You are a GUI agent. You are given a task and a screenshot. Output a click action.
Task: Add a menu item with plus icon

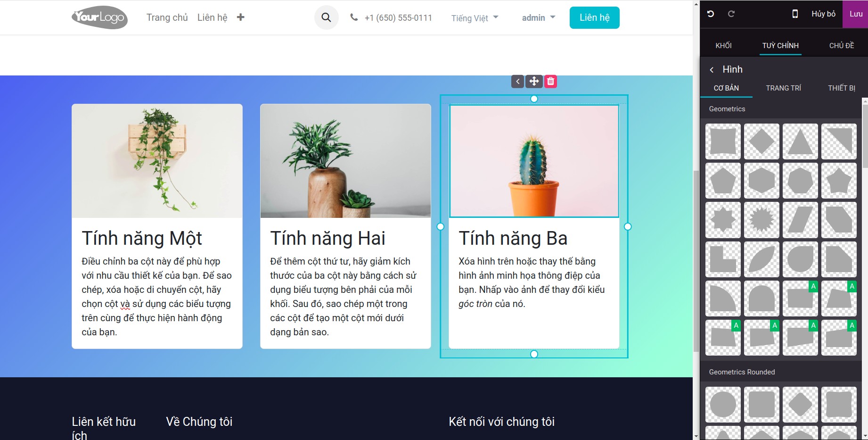(x=240, y=17)
